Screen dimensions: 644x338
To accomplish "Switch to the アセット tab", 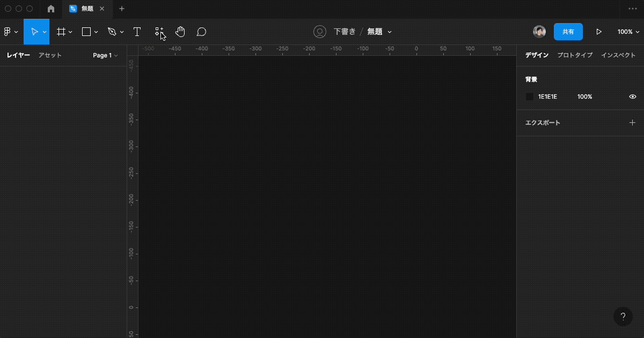I will [50, 55].
